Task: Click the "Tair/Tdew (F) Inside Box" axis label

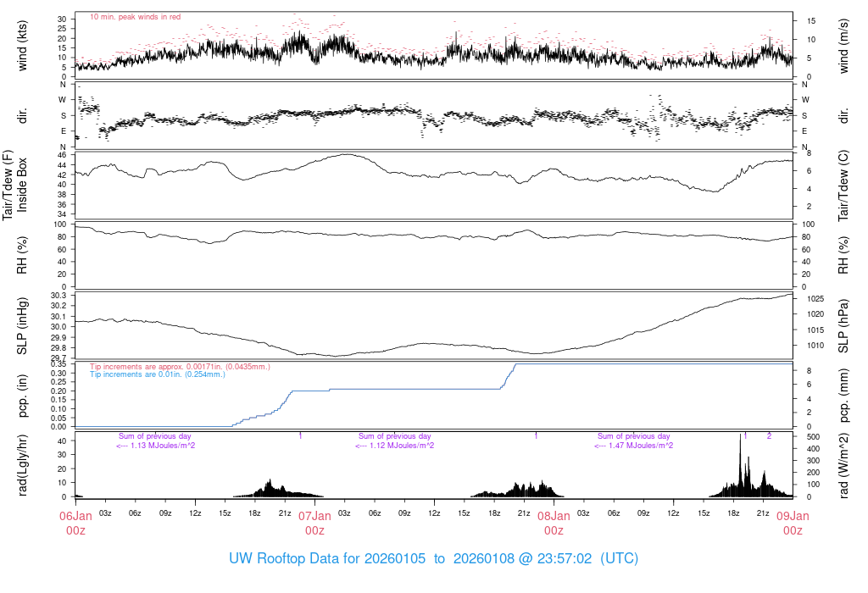Action: click(x=15, y=185)
